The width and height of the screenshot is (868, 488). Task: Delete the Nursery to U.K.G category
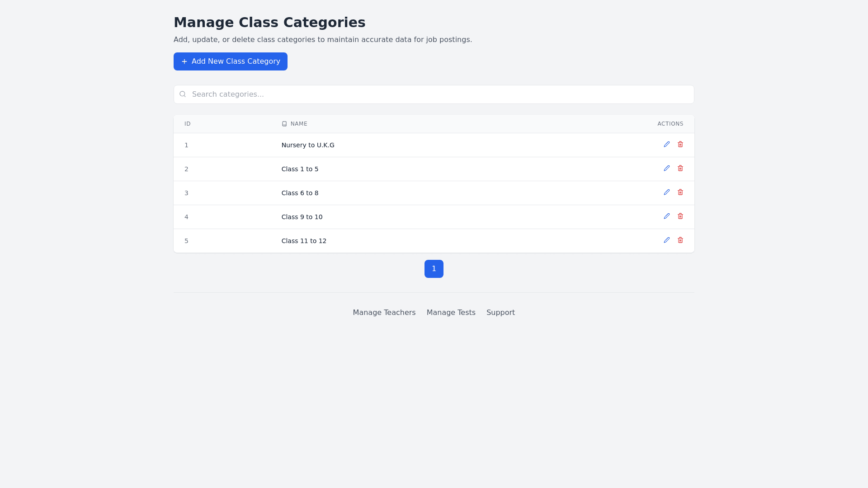click(x=680, y=145)
